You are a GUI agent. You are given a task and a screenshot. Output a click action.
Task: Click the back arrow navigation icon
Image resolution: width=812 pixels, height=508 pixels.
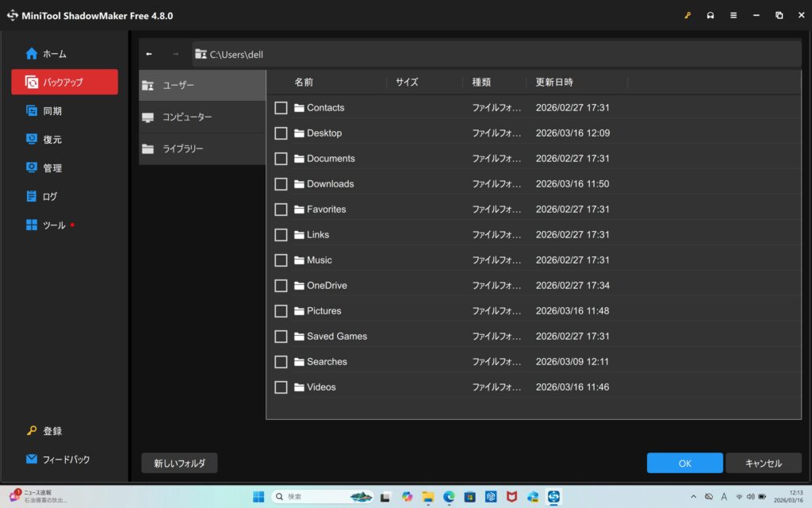point(149,54)
